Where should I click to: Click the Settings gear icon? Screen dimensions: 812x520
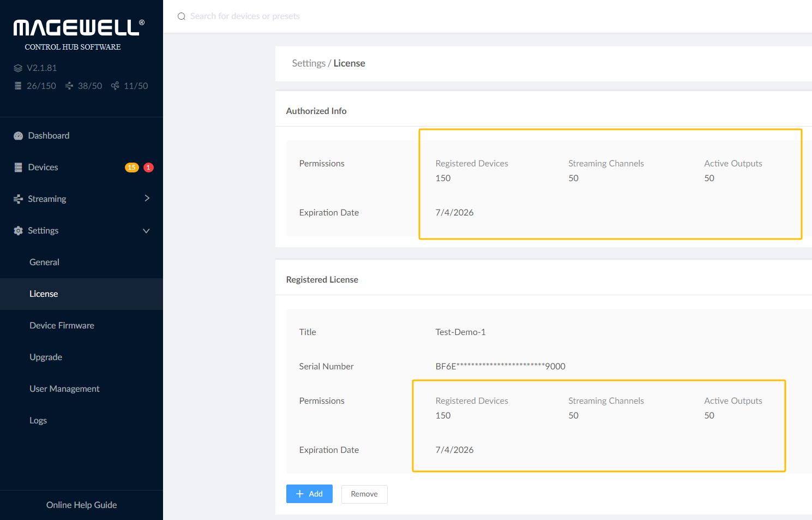click(x=19, y=231)
